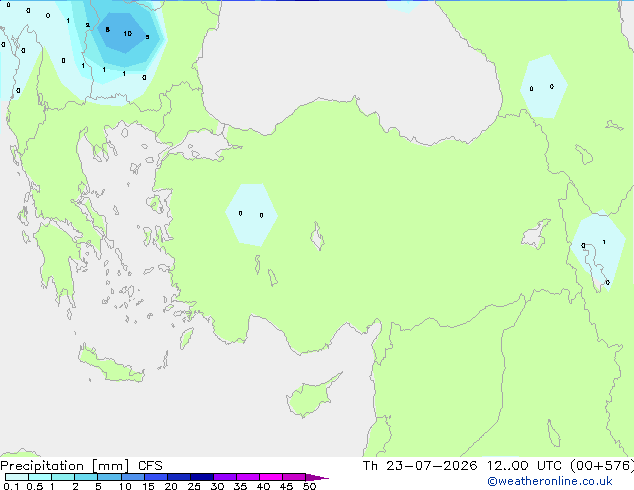Click the island of Crete on the map
The image size is (634, 490).
111,365
